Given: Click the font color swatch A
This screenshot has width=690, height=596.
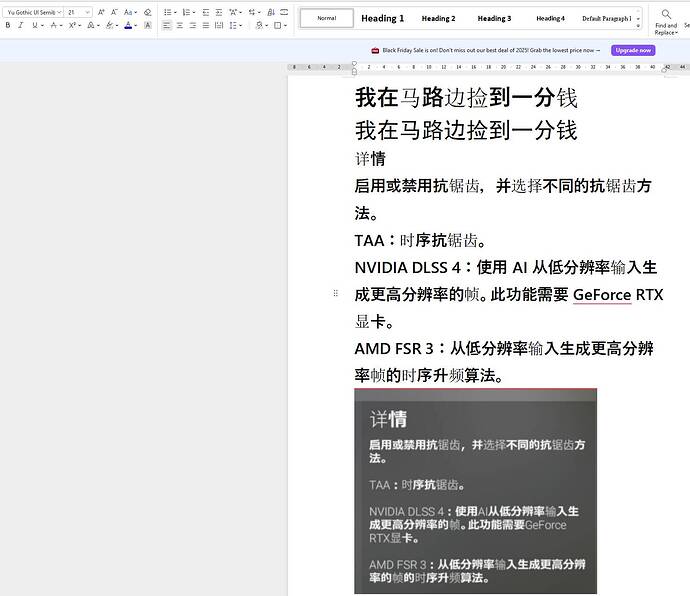Looking at the screenshot, I should tap(128, 26).
